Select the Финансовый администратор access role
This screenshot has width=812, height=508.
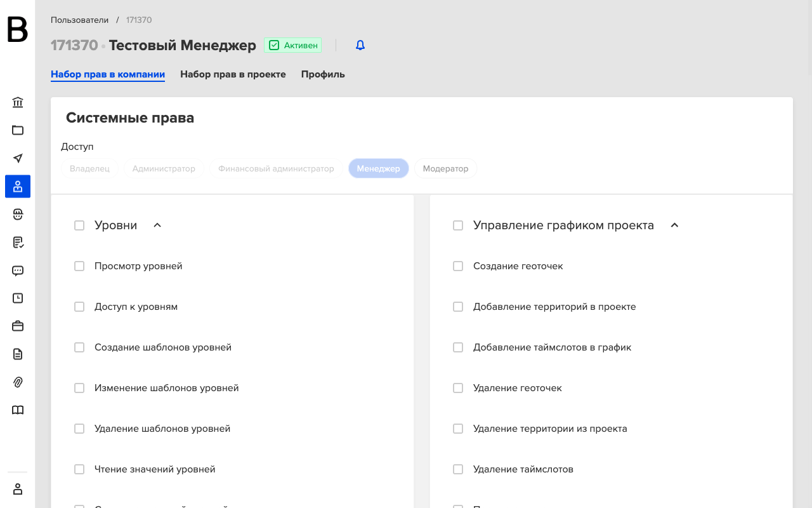(x=276, y=168)
